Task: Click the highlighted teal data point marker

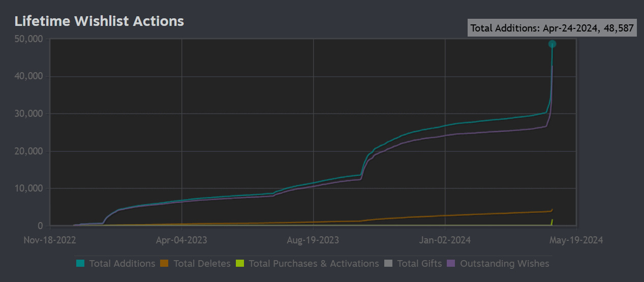Action: [552, 44]
